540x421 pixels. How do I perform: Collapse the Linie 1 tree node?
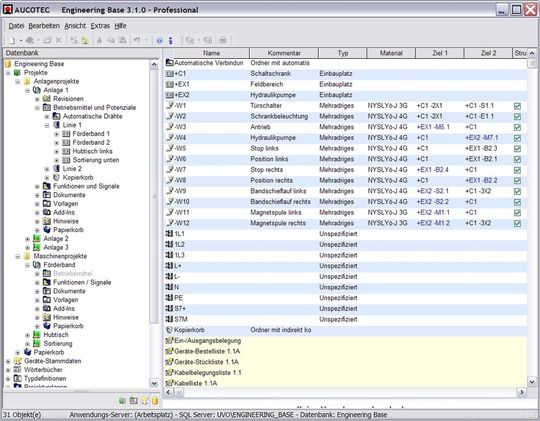tap(47, 125)
